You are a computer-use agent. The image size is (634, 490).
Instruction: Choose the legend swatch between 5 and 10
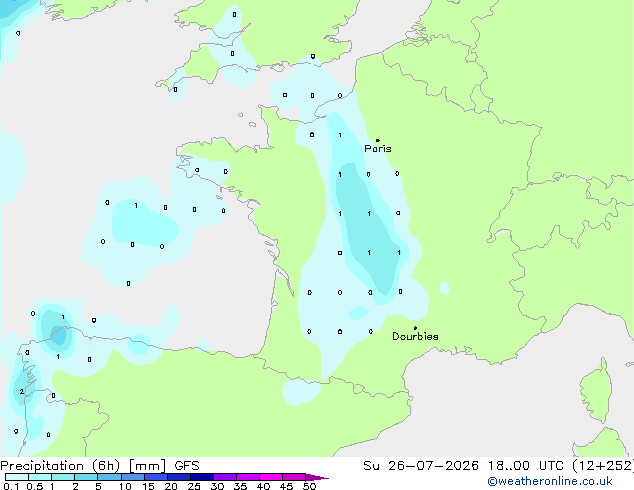coord(109,477)
